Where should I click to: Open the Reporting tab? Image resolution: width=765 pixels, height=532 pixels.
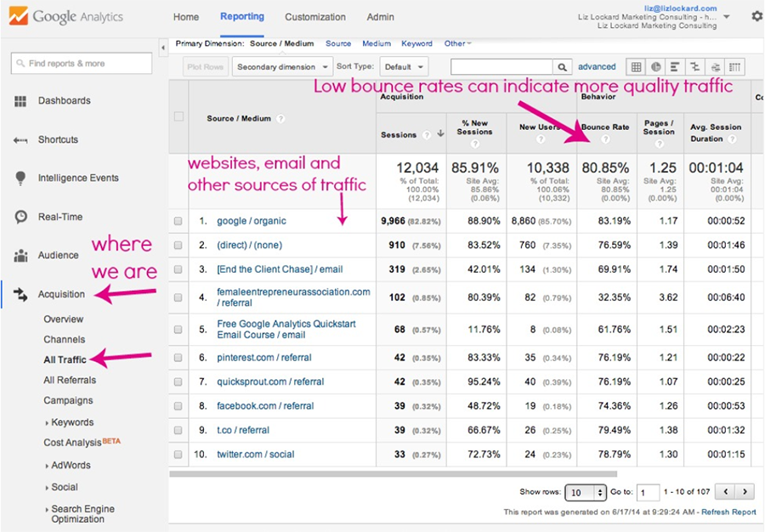pos(242,17)
